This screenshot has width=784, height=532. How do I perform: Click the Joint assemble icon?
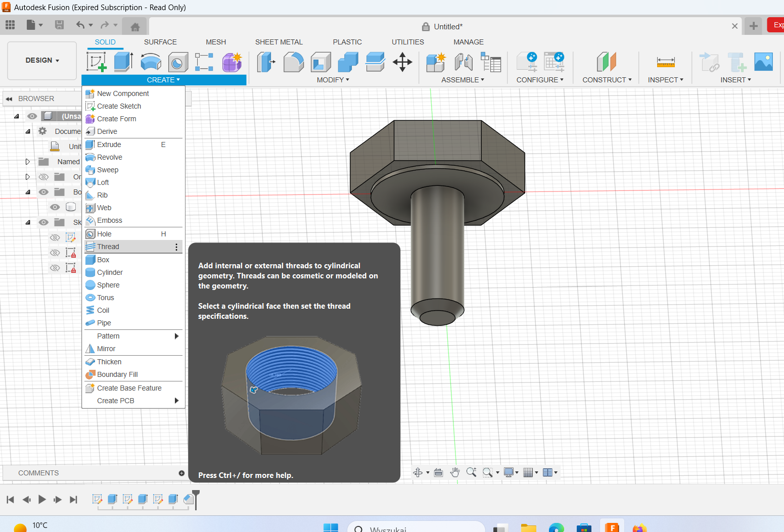click(x=464, y=62)
